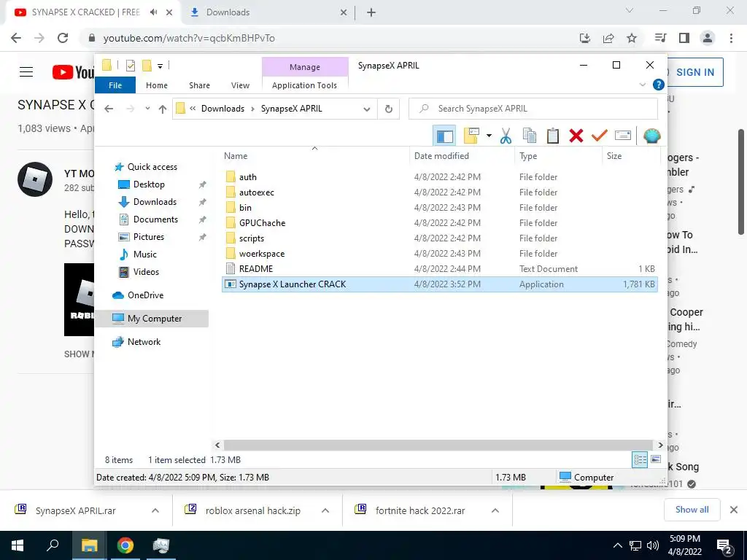Select the GPUChache folder
This screenshot has height=560, width=747.
pos(439,223)
